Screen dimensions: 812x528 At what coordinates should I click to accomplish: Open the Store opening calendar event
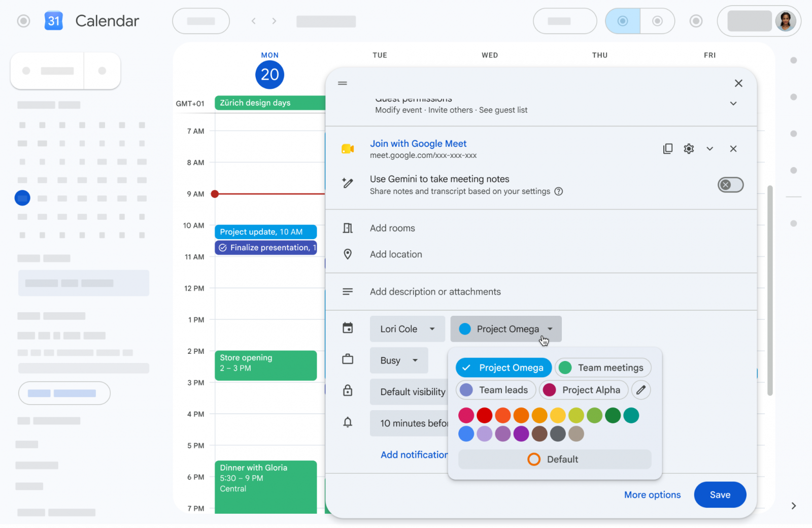pyautogui.click(x=266, y=366)
